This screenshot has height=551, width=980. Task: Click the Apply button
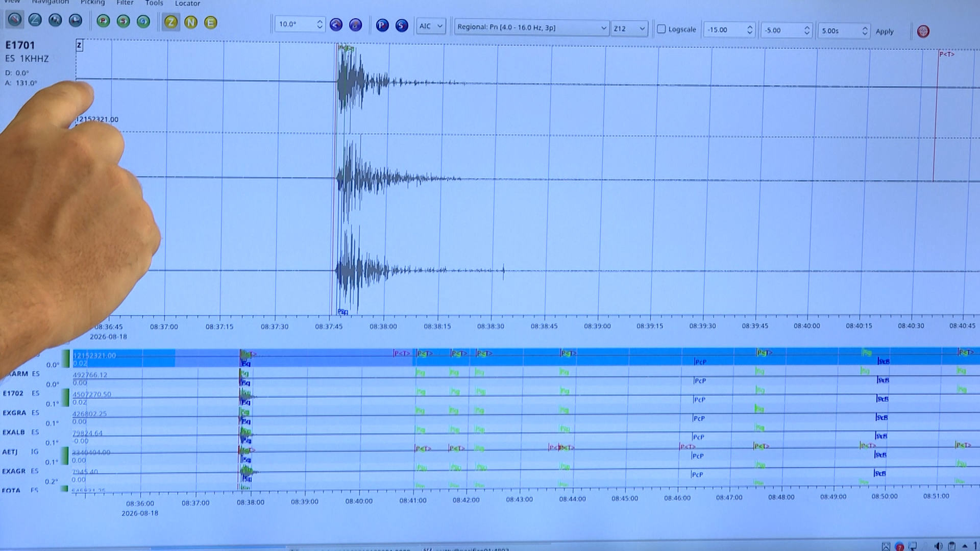885,31
